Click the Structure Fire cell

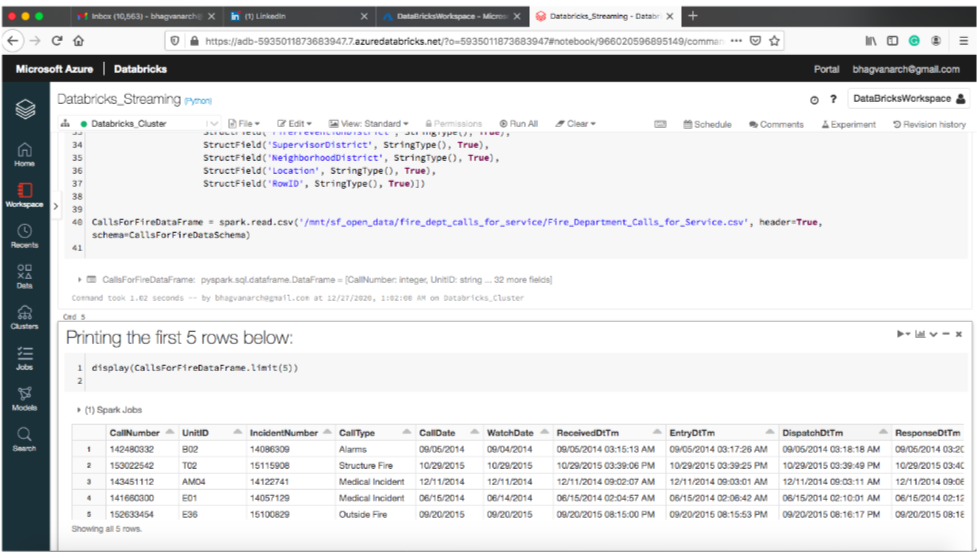point(366,465)
